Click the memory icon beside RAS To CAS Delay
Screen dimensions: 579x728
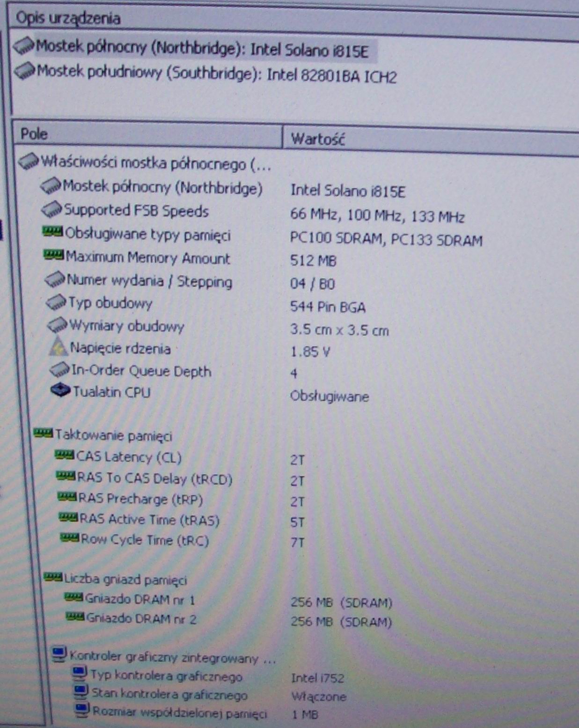pos(66,476)
